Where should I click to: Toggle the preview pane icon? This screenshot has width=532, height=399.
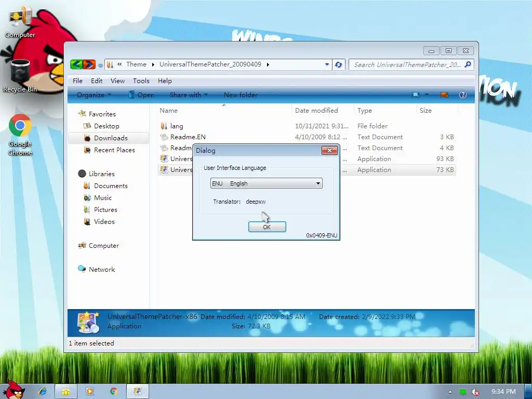coord(444,95)
